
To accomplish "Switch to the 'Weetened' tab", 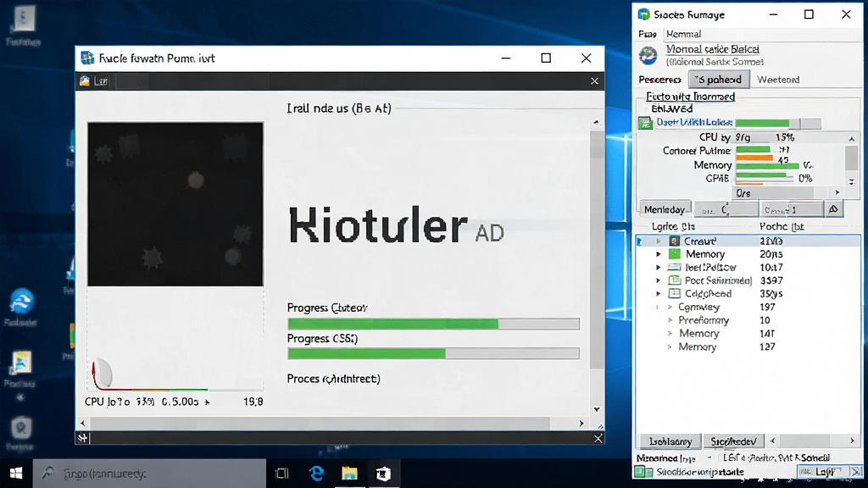I will coord(778,80).
